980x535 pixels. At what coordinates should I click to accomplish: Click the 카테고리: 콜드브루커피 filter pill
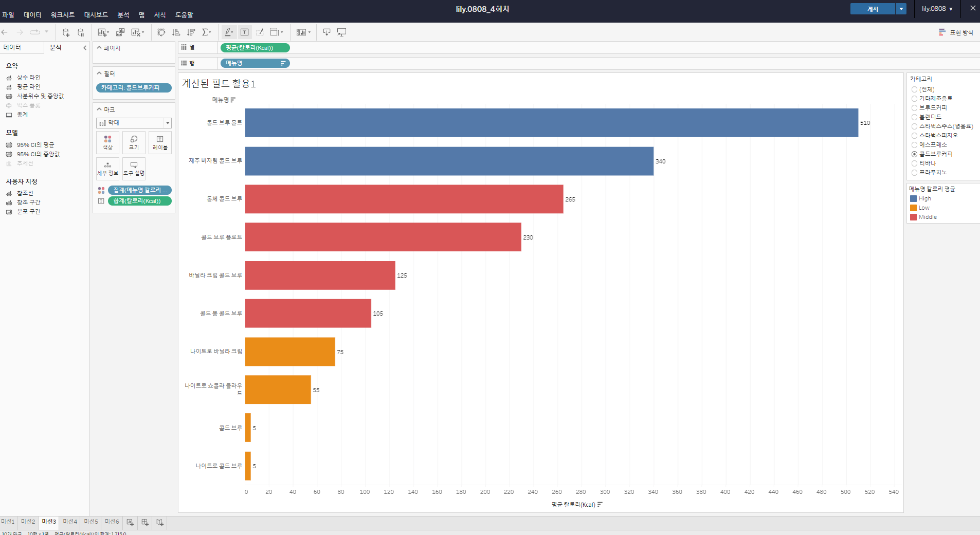[x=134, y=88]
